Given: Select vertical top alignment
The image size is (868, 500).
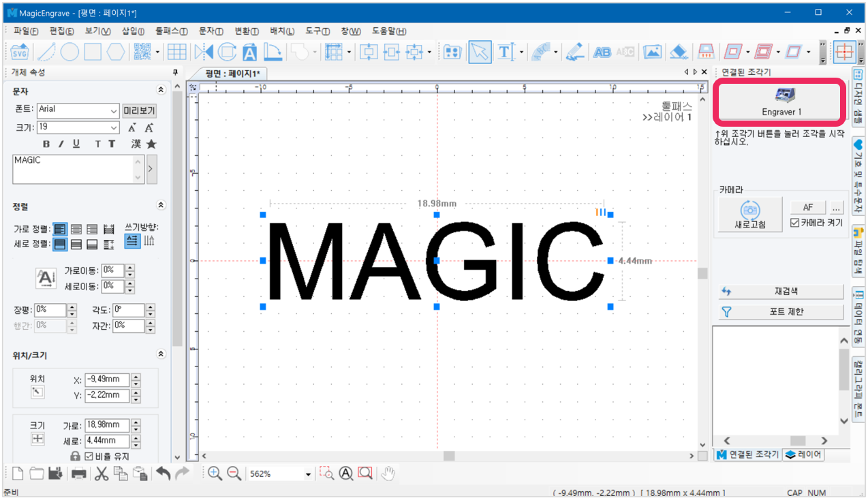Looking at the screenshot, I should (60, 244).
